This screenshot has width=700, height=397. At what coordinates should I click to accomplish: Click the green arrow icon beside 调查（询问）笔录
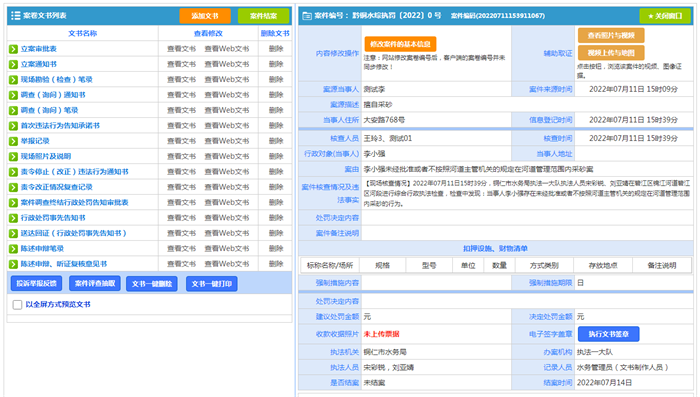(13, 110)
